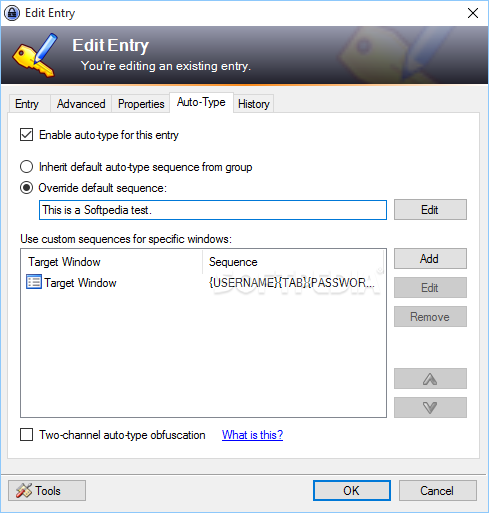Screen dimensions: 489x513
Task: Select Inherit default auto-type sequence from group
Action: pos(26,167)
